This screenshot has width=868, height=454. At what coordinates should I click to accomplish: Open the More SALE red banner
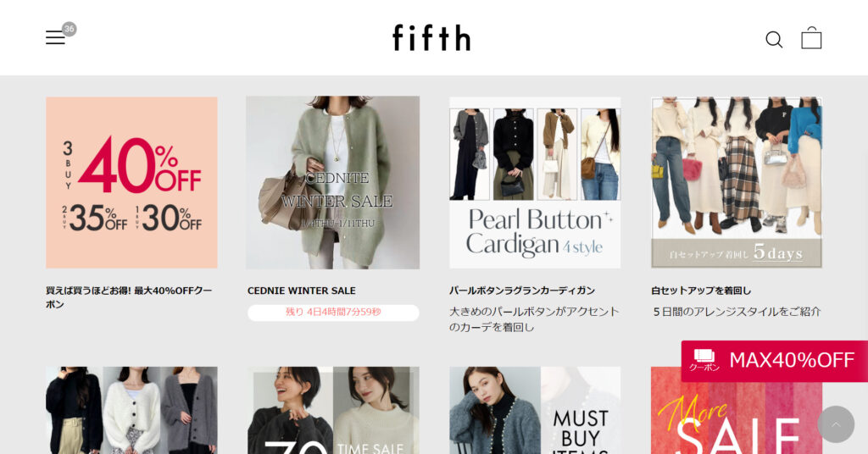click(737, 418)
